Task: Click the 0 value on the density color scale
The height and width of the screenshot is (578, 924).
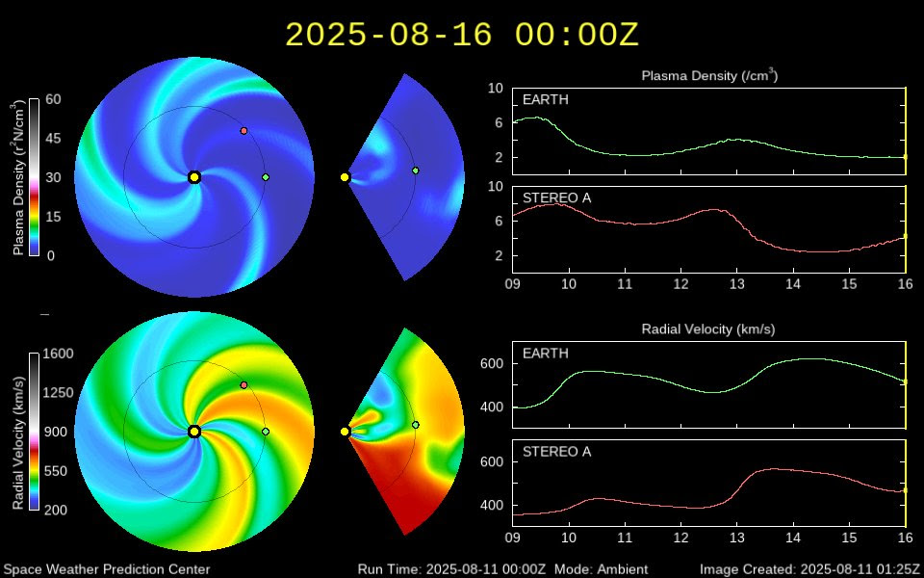Action: 49,255
